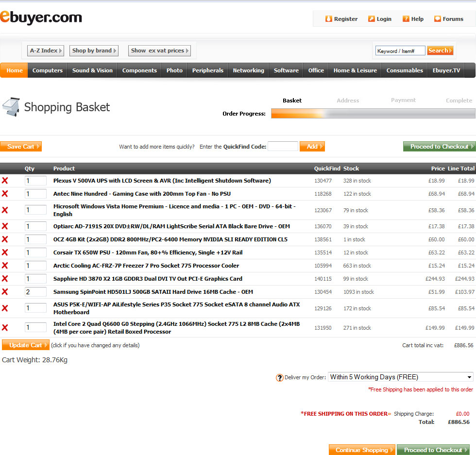Remove the Plexus V 500VA UPS item
The height and width of the screenshot is (455, 476).
[5, 181]
